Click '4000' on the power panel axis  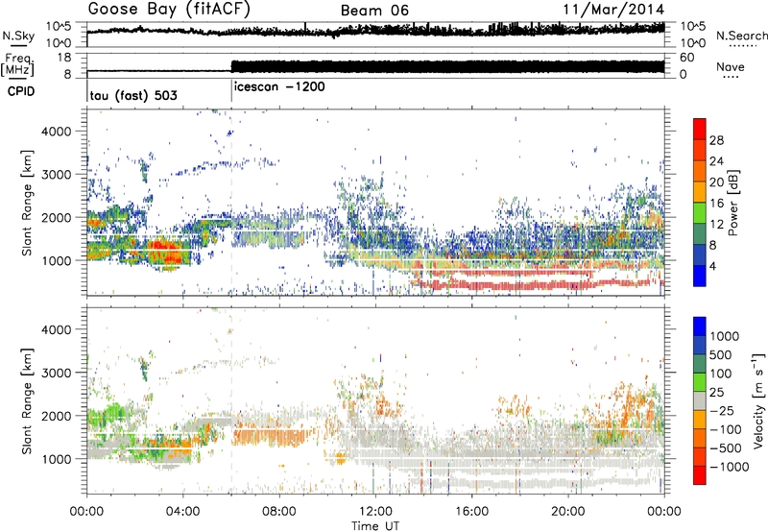[x=57, y=132]
